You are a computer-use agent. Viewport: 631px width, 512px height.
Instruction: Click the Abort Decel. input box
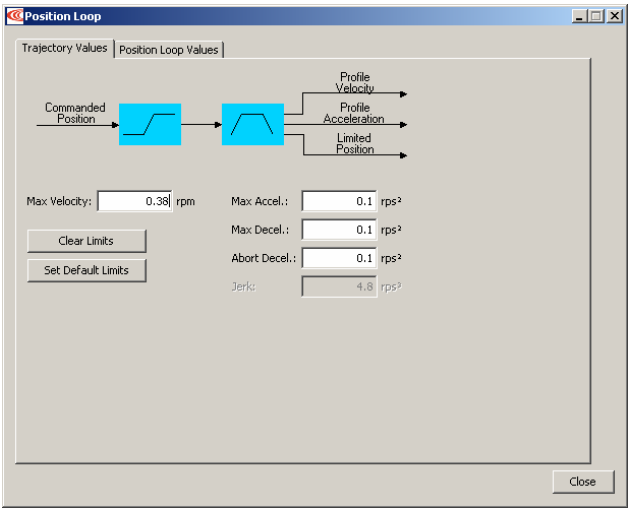coord(339,258)
